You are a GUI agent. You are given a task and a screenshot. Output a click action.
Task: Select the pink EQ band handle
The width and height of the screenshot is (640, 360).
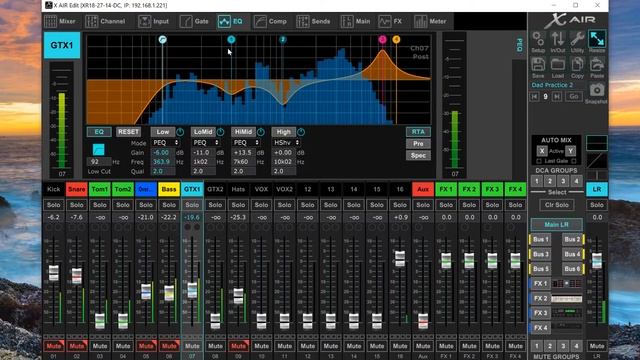click(382, 39)
